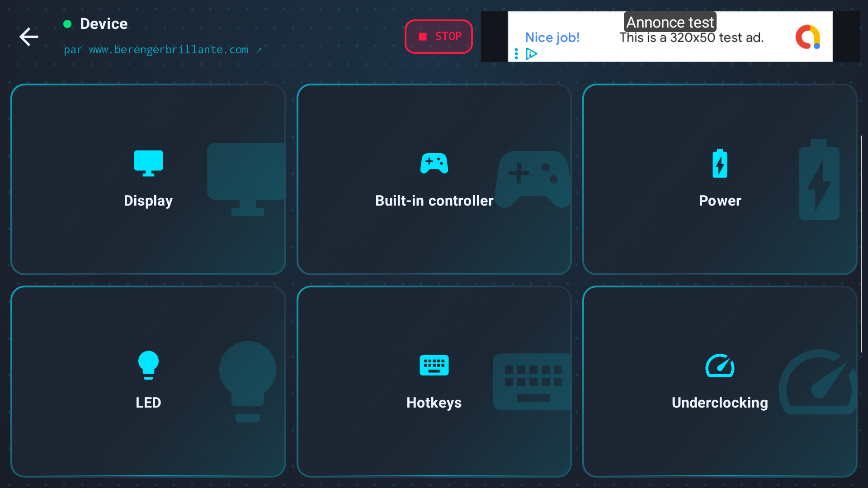The width and height of the screenshot is (868, 488).
Task: Click the three-dot ad options icon
Action: click(516, 54)
